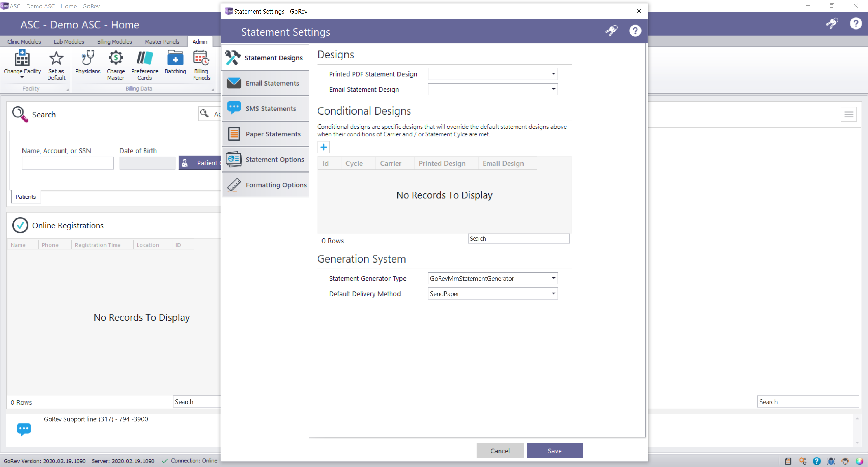Sort by Email Design column header
Image resolution: width=868 pixels, height=467 pixels.
[x=507, y=163]
